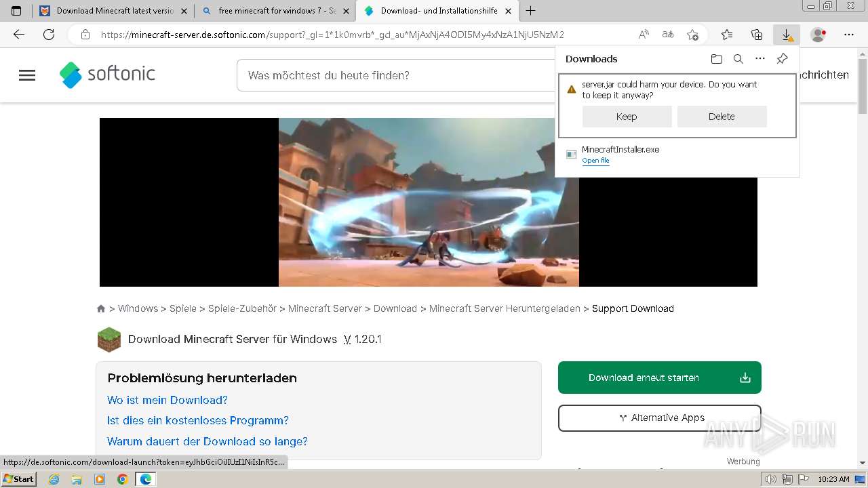Open the Download breadcrumb link
Viewport: 868px width, 488px height.
395,308
